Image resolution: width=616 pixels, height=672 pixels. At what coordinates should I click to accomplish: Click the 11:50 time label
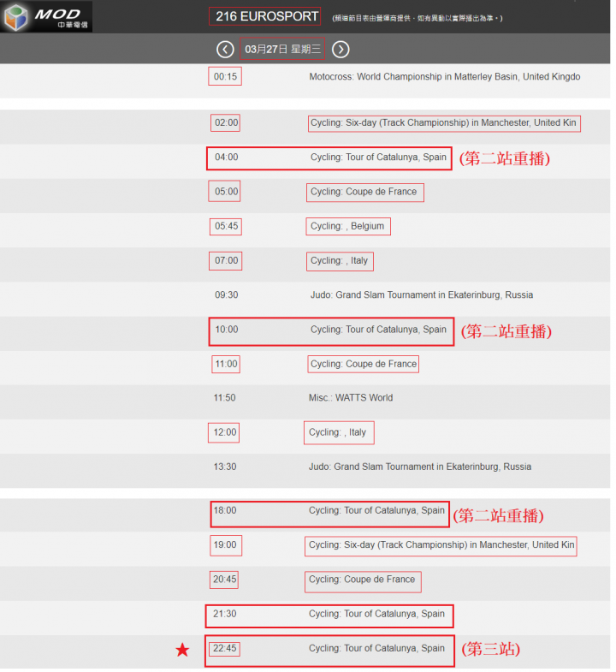[x=224, y=398]
